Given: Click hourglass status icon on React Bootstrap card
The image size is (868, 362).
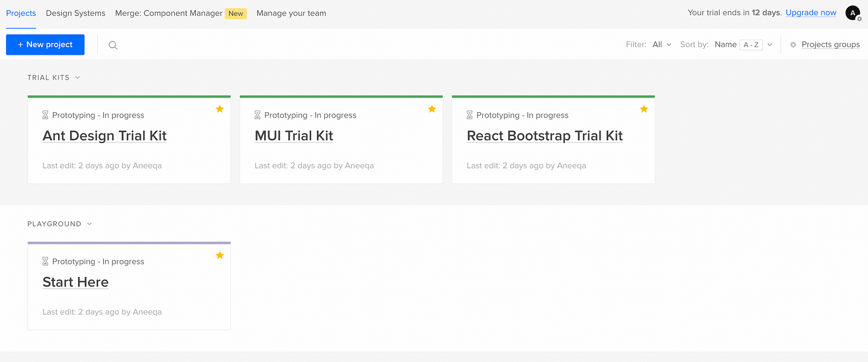Looking at the screenshot, I should [x=470, y=115].
